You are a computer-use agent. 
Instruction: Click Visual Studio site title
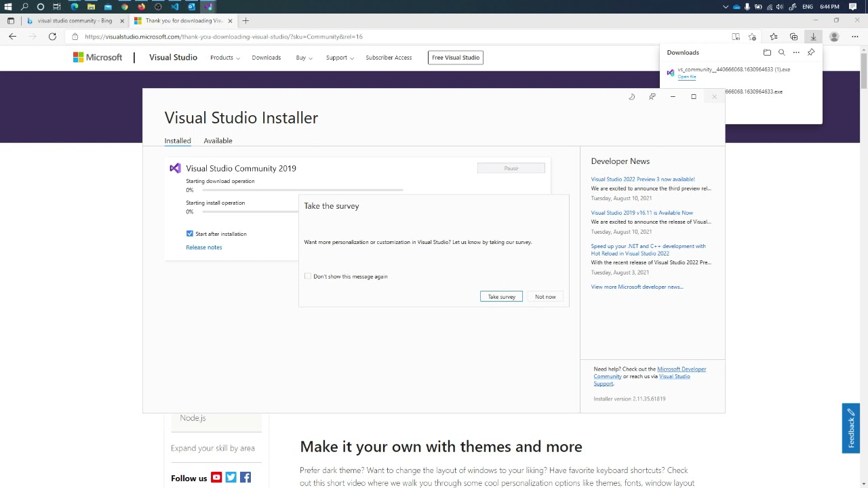[173, 58]
